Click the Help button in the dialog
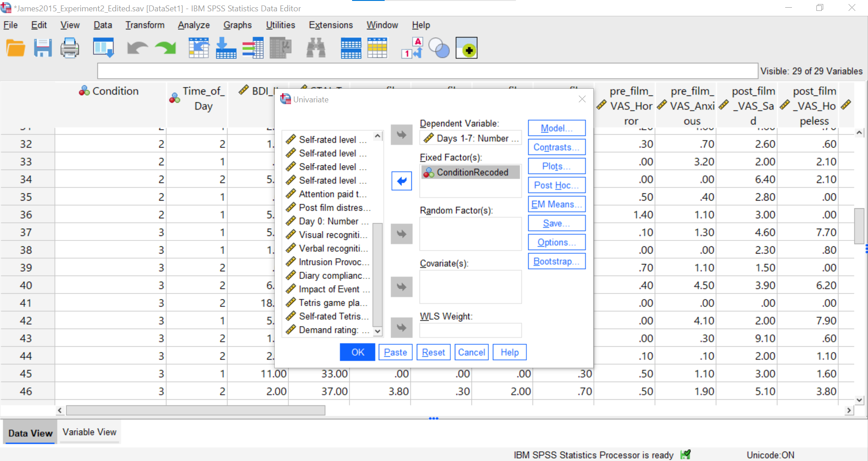868x461 pixels. (510, 352)
